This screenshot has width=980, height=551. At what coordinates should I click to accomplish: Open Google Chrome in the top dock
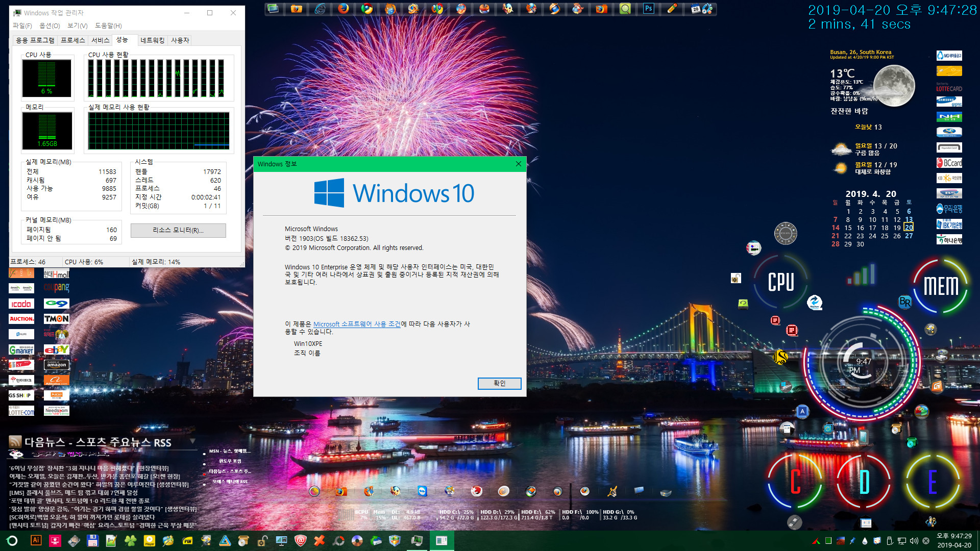(366, 9)
